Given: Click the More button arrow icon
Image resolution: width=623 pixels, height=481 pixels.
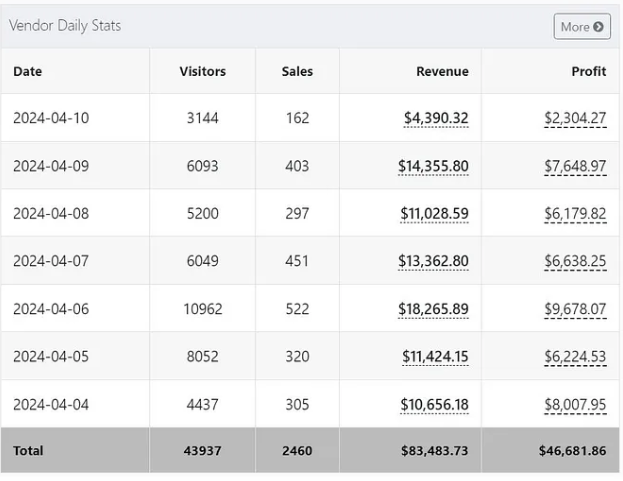Looking at the screenshot, I should point(598,27).
